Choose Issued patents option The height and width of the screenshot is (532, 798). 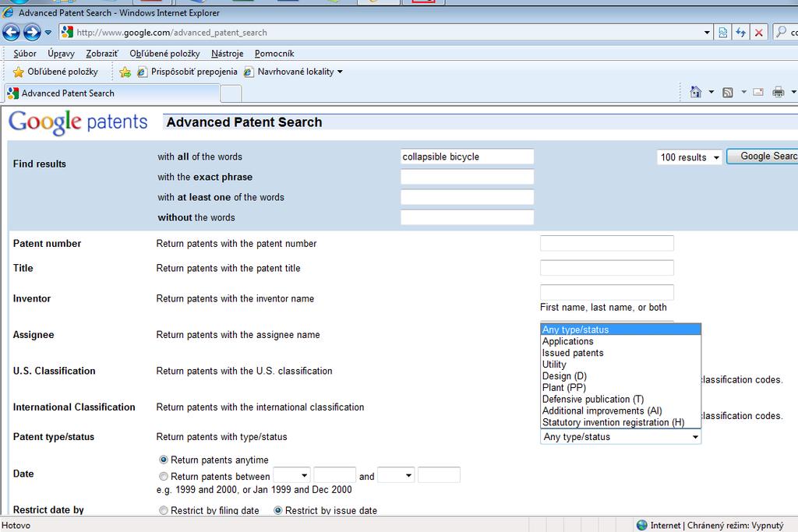tap(620, 353)
